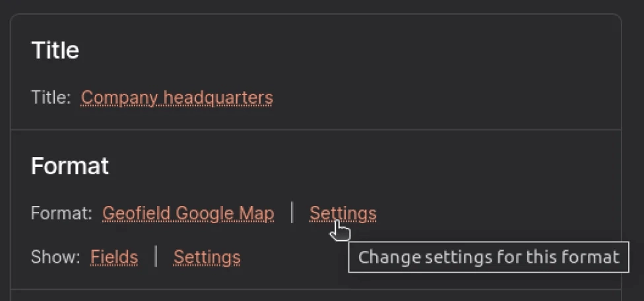Click the Title section heading
The height and width of the screenshot is (301, 644).
click(55, 51)
